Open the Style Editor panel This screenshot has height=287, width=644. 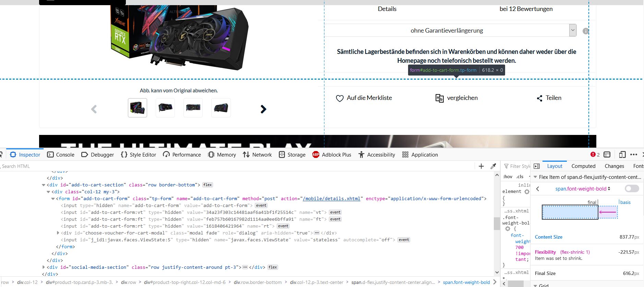pyautogui.click(x=139, y=154)
